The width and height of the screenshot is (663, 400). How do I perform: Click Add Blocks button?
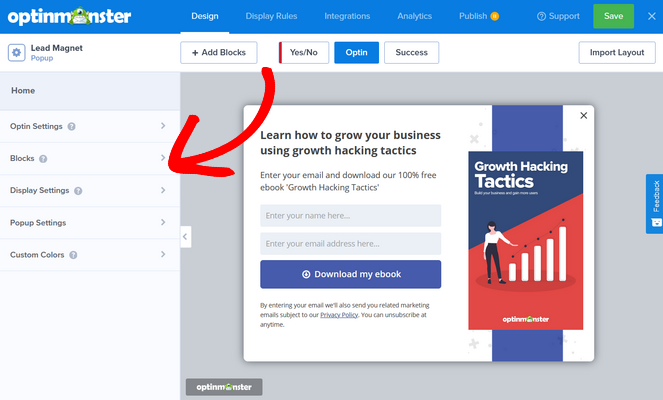[x=219, y=52]
